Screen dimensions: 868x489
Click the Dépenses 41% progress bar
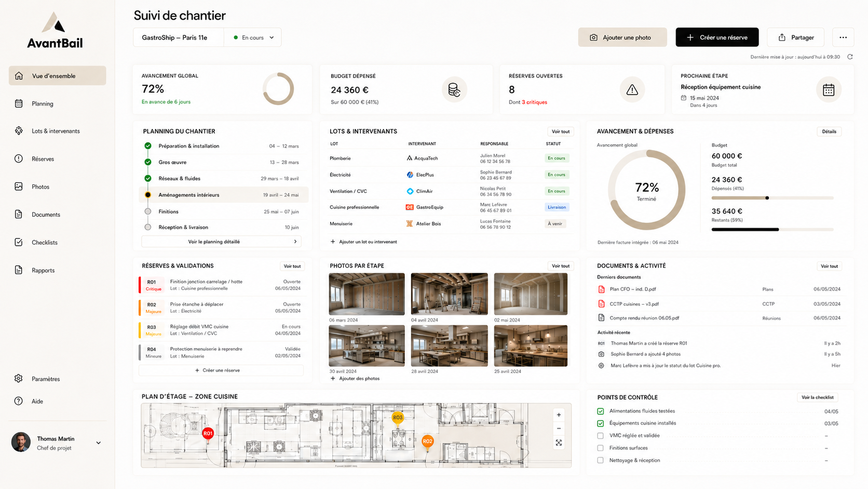click(772, 198)
